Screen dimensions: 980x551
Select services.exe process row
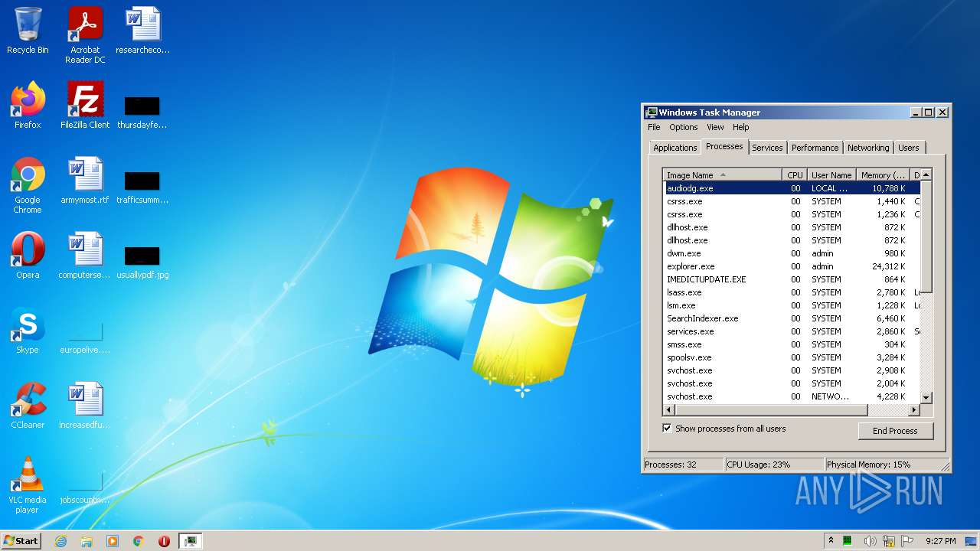coord(792,331)
